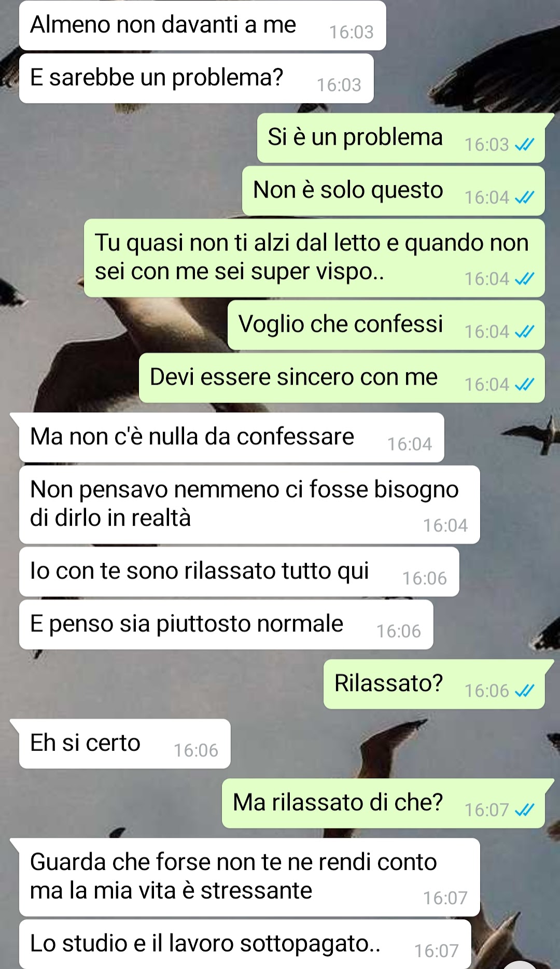Tap read receipt on "Ma rilassato di che?"
The width and height of the screenshot is (560, 969).
(x=524, y=810)
